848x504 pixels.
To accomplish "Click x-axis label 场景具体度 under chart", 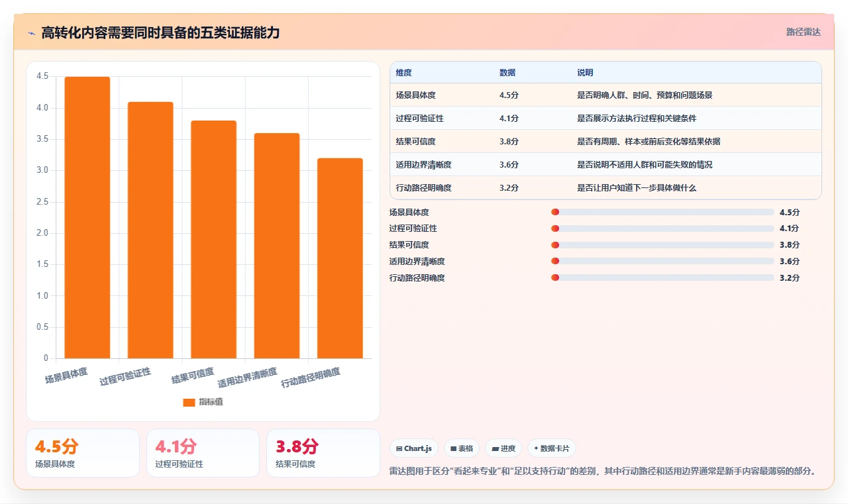I will pyautogui.click(x=66, y=376).
